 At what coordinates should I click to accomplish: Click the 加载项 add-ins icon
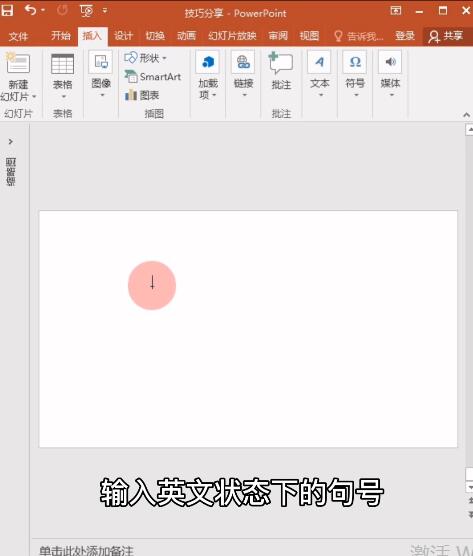click(x=208, y=62)
